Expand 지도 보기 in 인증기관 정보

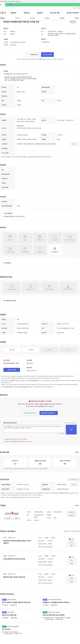click(74, 485)
